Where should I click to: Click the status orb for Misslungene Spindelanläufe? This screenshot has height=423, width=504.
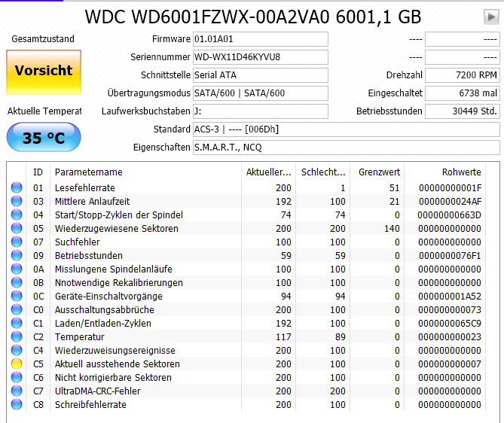(x=17, y=269)
